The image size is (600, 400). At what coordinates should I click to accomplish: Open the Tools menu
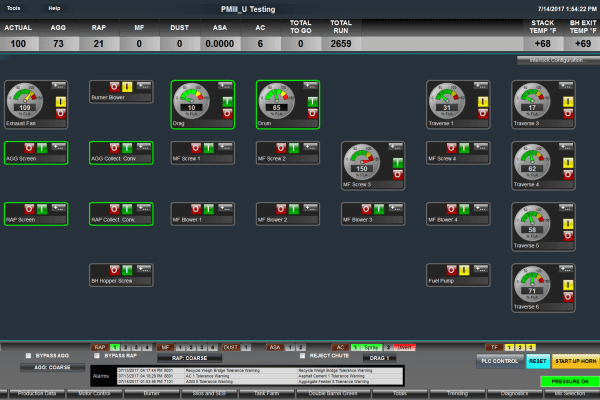[x=13, y=7]
